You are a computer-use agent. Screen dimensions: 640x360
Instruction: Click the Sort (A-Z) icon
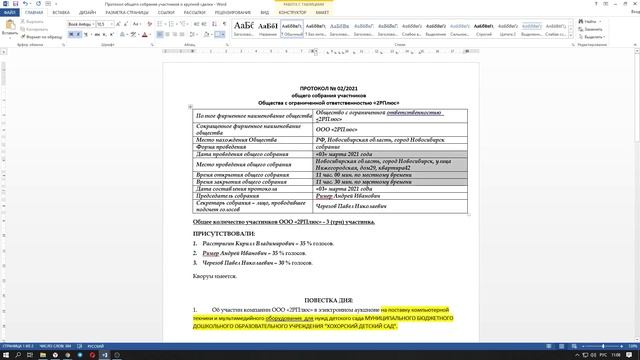pyautogui.click(x=214, y=24)
